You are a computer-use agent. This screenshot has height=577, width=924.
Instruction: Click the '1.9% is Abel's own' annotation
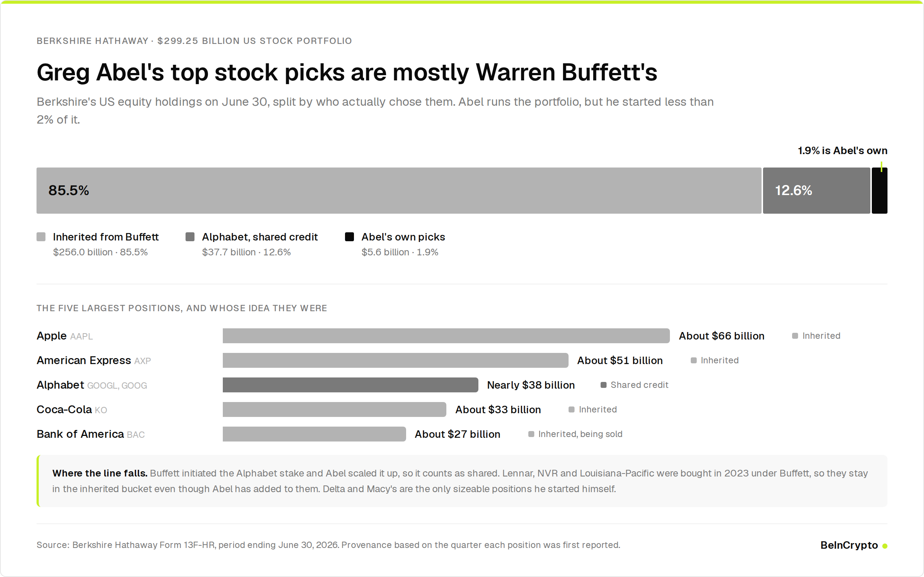click(x=842, y=150)
